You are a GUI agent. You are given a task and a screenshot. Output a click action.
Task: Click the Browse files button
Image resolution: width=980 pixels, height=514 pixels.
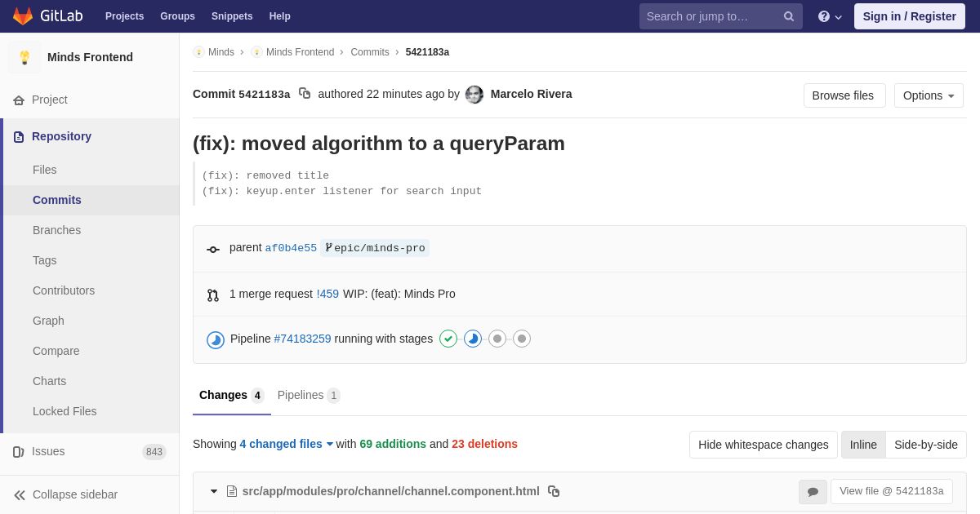(x=844, y=95)
